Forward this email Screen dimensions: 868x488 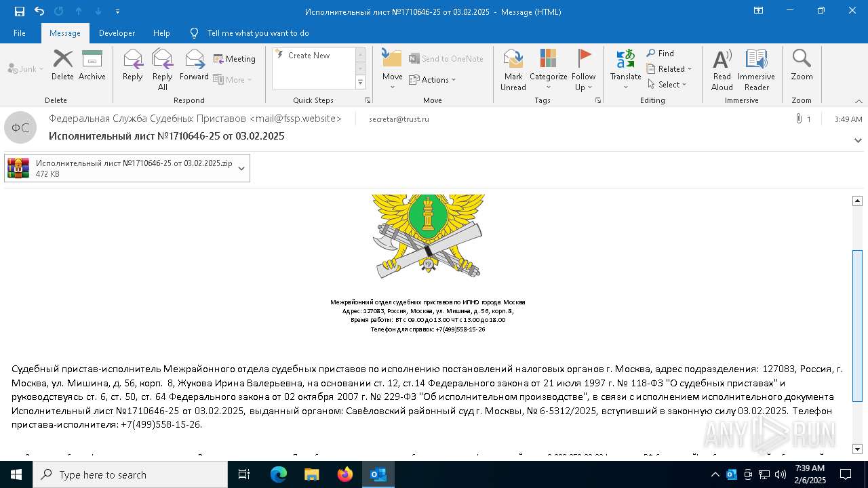pos(195,66)
